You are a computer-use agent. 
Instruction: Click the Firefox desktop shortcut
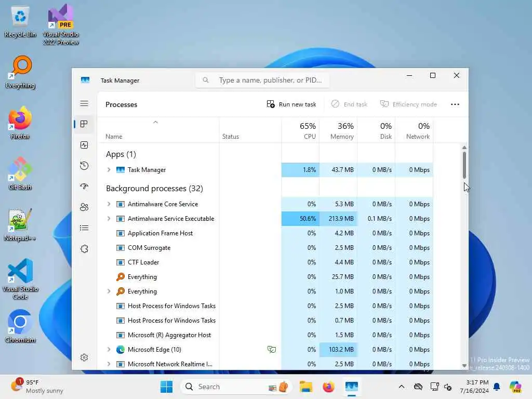tap(20, 123)
